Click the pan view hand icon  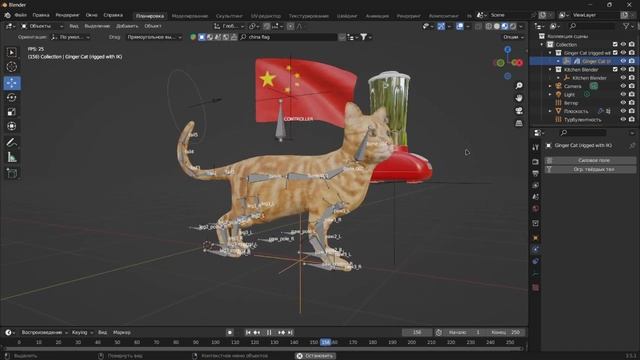519,98
